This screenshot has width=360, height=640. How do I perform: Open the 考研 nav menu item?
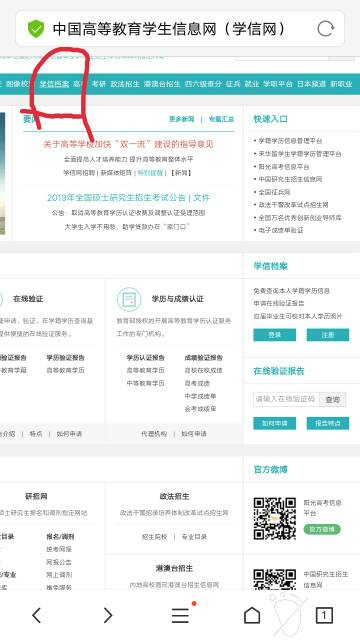[x=98, y=84]
